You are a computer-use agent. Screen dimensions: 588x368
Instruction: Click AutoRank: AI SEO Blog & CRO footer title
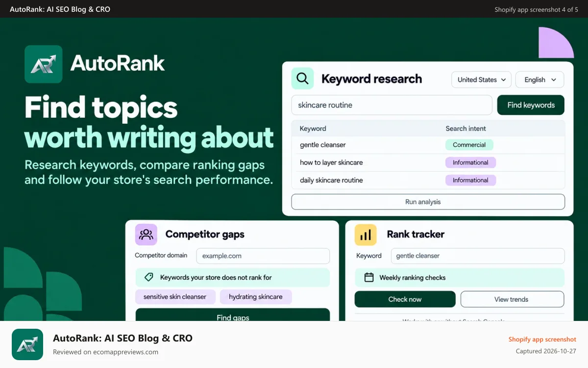[122, 338]
